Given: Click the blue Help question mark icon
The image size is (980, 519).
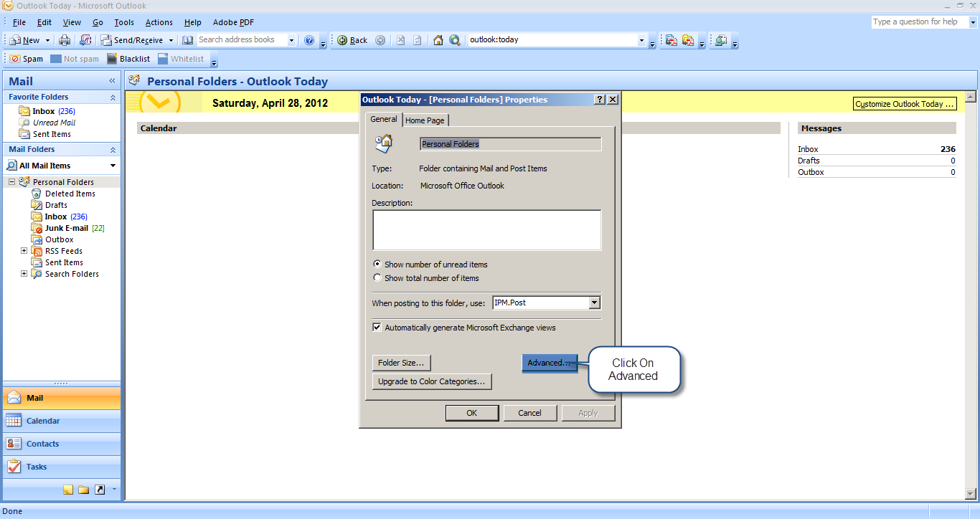Looking at the screenshot, I should click(x=309, y=40).
